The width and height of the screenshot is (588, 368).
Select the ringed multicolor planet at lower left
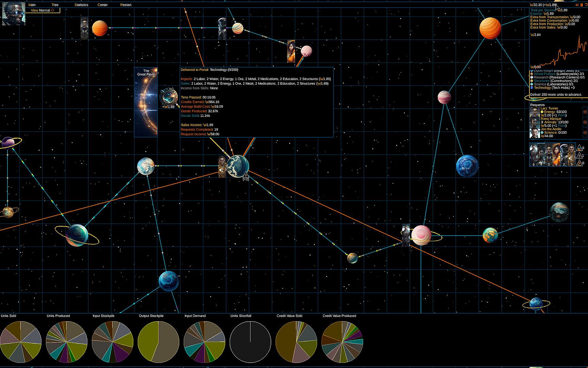(77, 235)
